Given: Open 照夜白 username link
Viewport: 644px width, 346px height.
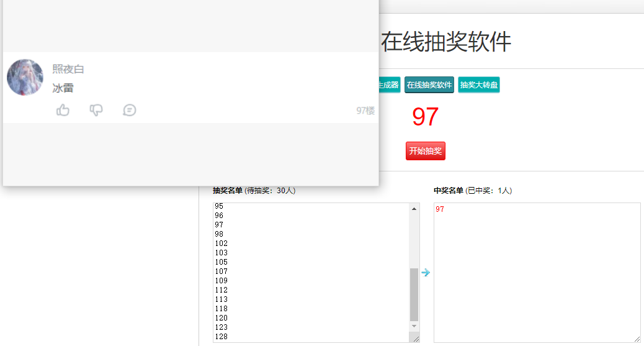Looking at the screenshot, I should tap(68, 69).
